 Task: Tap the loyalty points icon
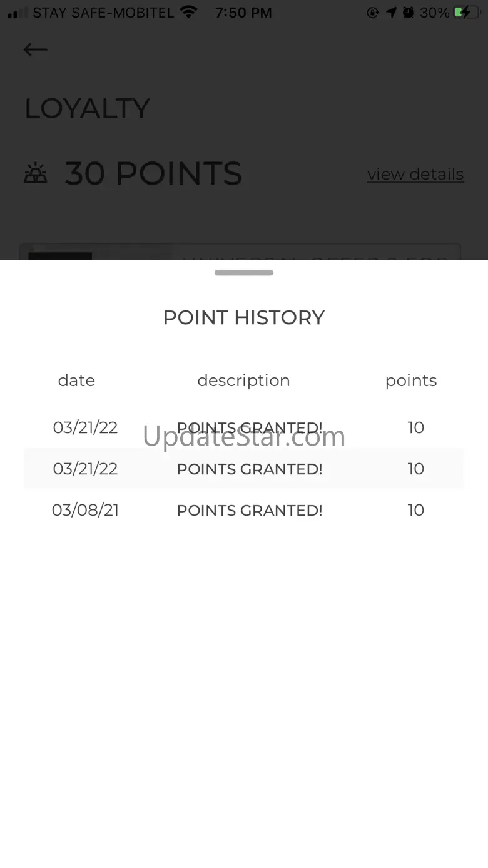pos(36,173)
